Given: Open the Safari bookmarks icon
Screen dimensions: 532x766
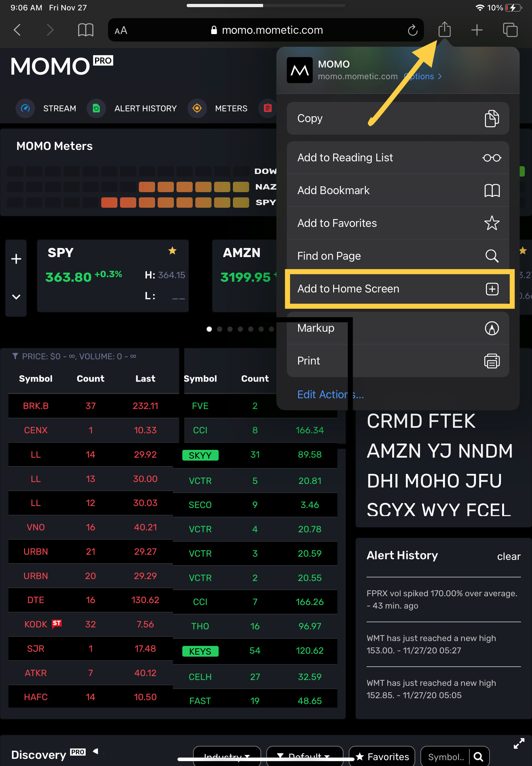Looking at the screenshot, I should click(x=85, y=30).
